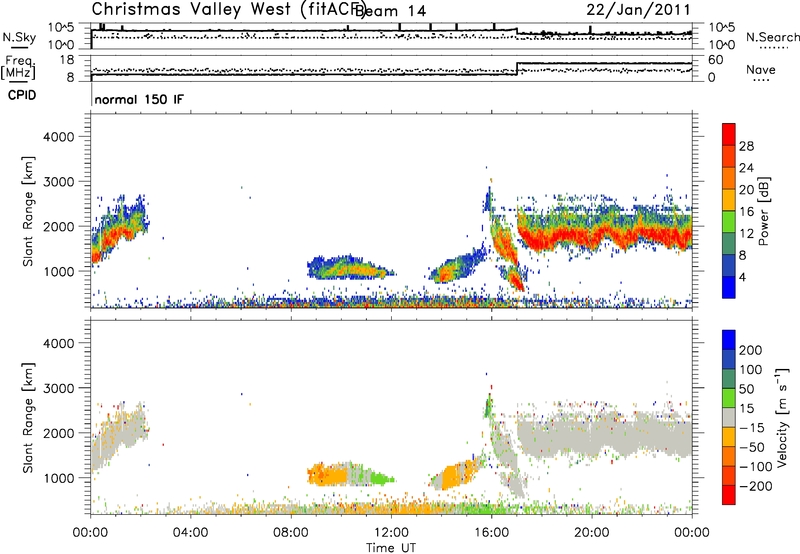Click the title Christmas Valley West (fitACF)
Image resolution: width=800 pixels, height=554 pixels.
click(x=229, y=9)
